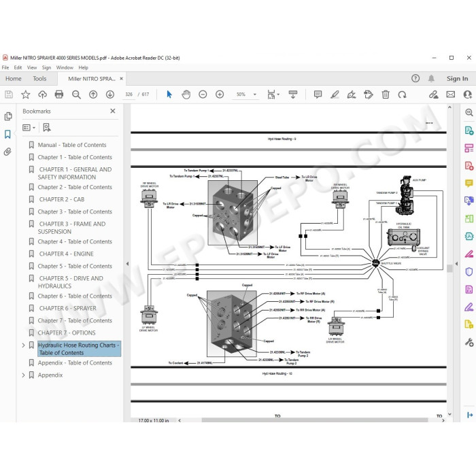Click the Delete trash icon
Image resolution: width=476 pixels, height=476 pixels.
click(x=386, y=95)
